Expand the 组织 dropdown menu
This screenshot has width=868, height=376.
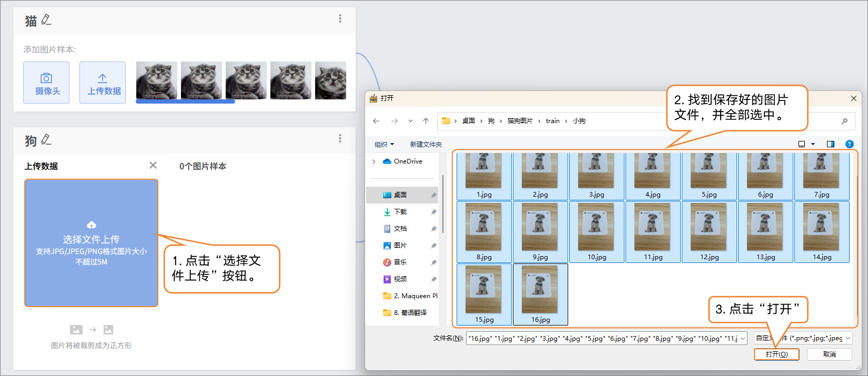point(384,145)
